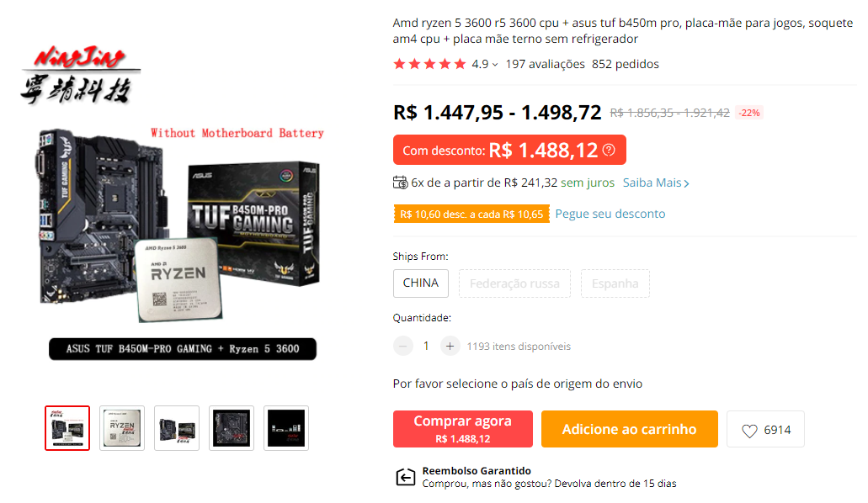The image size is (868, 503).
Task: Click Pegue seu desconto link
Action: 610,214
